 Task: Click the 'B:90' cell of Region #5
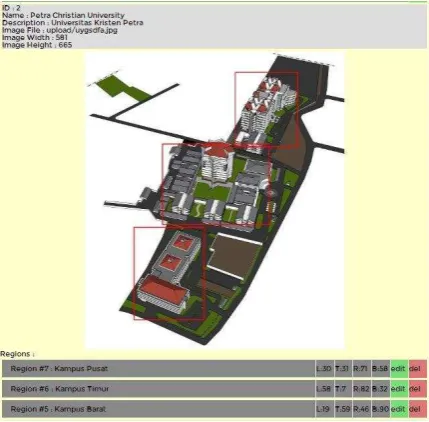pos(380,409)
